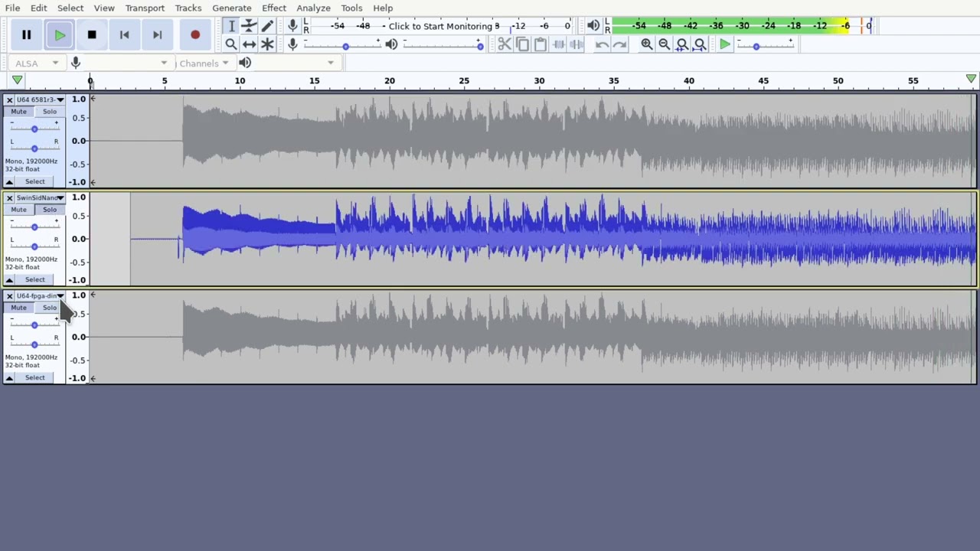Click the device toolbar microphone icon
Image resolution: width=980 pixels, height=551 pixels.
[76, 63]
